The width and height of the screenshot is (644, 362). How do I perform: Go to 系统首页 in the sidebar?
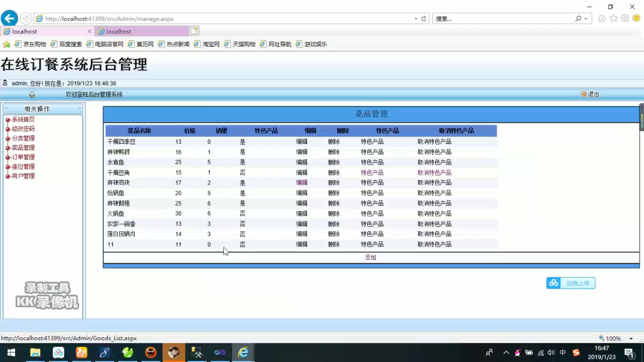pos(23,120)
